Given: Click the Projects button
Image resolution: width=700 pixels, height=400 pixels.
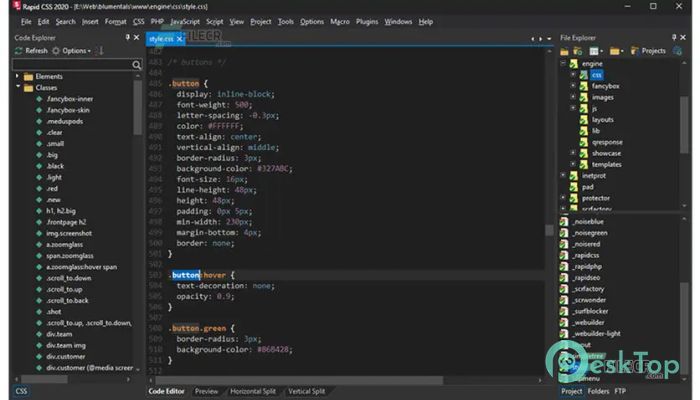Looking at the screenshot, I should coord(648,51).
